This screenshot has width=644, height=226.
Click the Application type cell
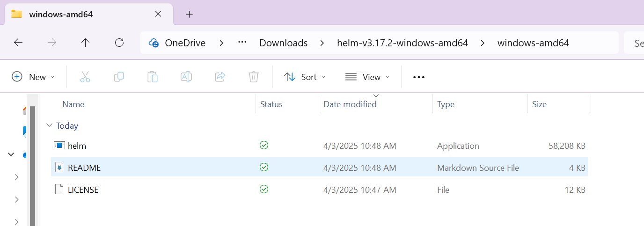click(x=458, y=146)
